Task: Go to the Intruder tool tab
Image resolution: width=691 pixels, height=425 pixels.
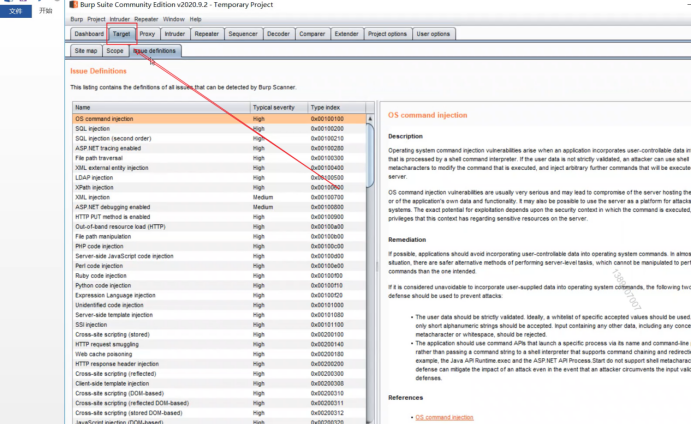Action: (175, 34)
